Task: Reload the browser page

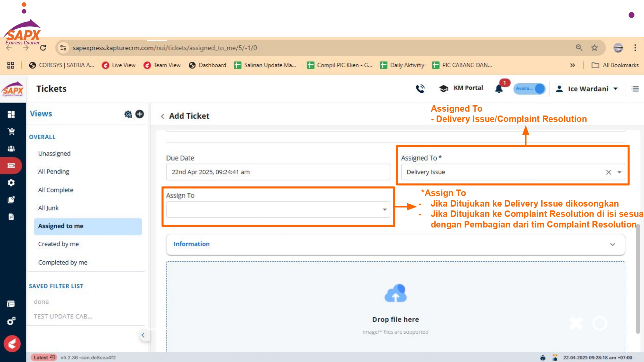Action: (43, 48)
